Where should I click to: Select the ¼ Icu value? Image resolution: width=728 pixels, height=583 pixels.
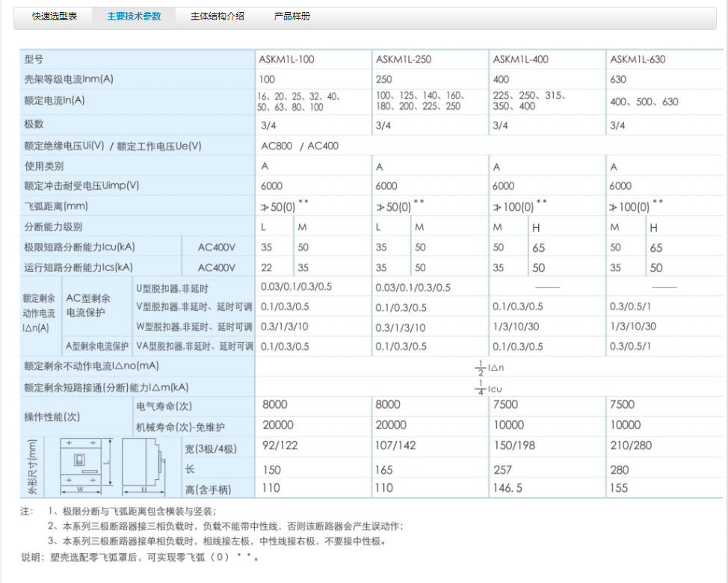[488, 389]
